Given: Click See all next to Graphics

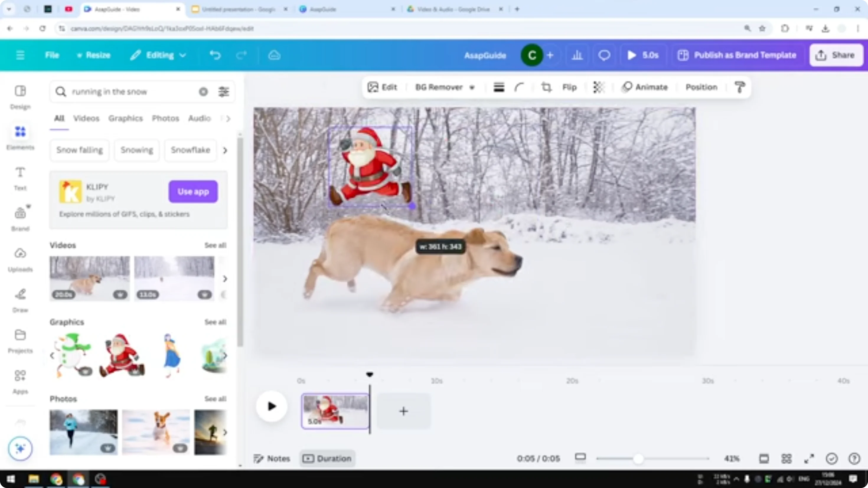Looking at the screenshot, I should tap(215, 322).
